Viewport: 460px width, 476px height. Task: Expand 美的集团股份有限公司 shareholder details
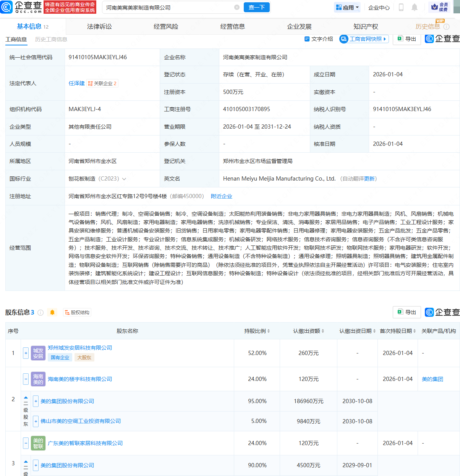[36, 401]
